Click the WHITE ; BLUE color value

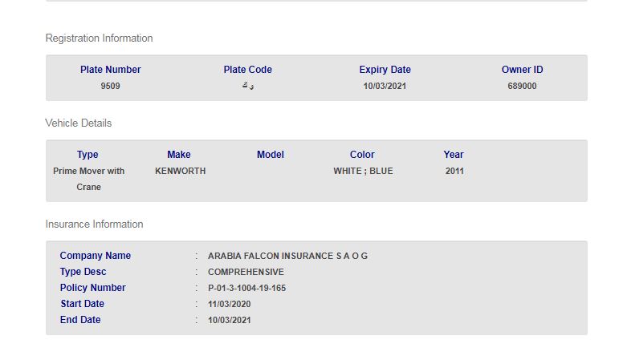point(363,171)
